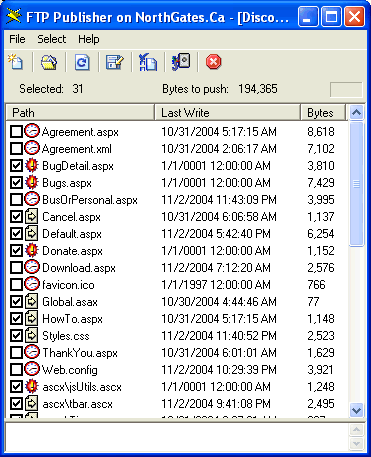Image resolution: width=371 pixels, height=457 pixels.
Task: Uncheck the Cancel.aspx checkbox
Action: coord(16,217)
